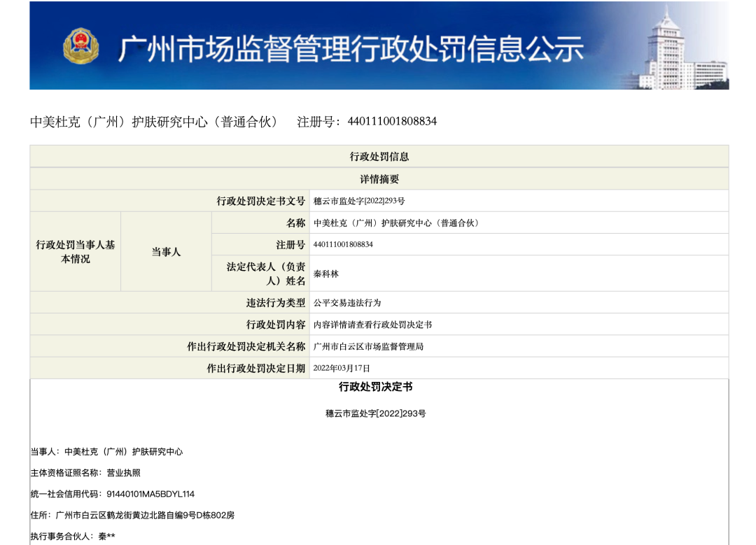Click the 行政处罚当事人基本情况 cell
Screen dimensions: 756x545
(75, 252)
